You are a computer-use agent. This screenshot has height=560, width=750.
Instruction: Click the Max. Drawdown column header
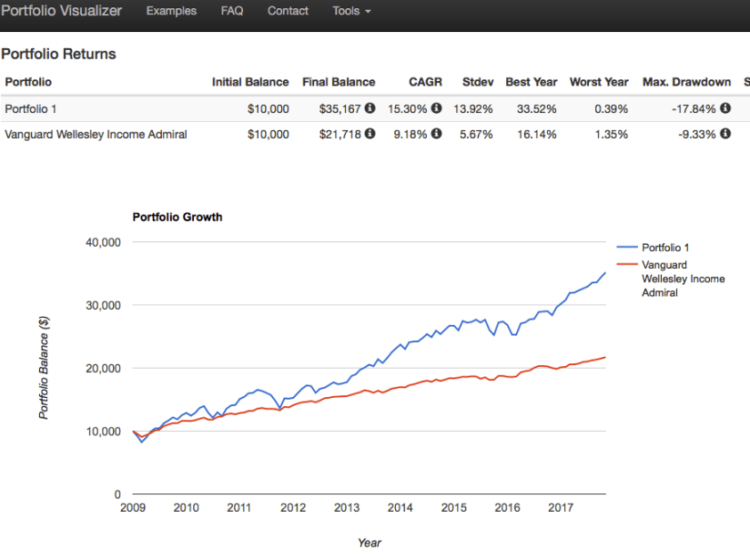686,82
